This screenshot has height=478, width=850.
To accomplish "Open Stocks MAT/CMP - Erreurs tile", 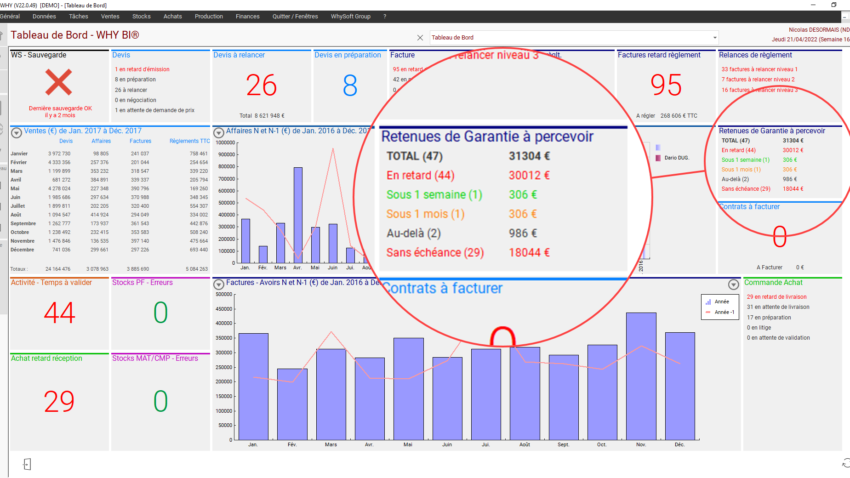I will (160, 401).
